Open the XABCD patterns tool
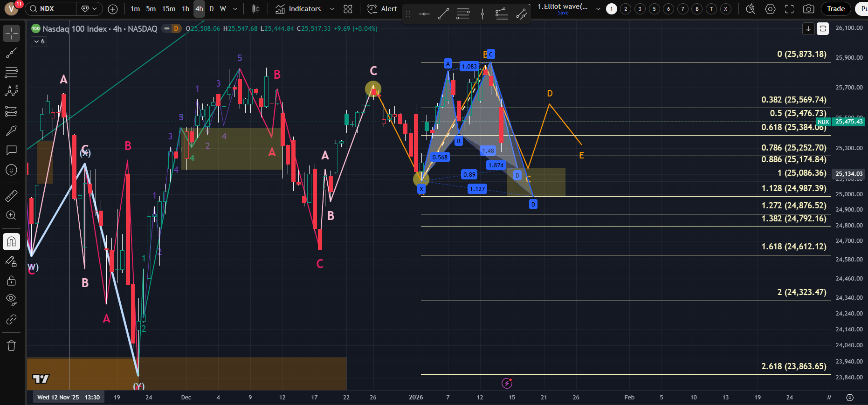The height and width of the screenshot is (405, 868). point(11,91)
